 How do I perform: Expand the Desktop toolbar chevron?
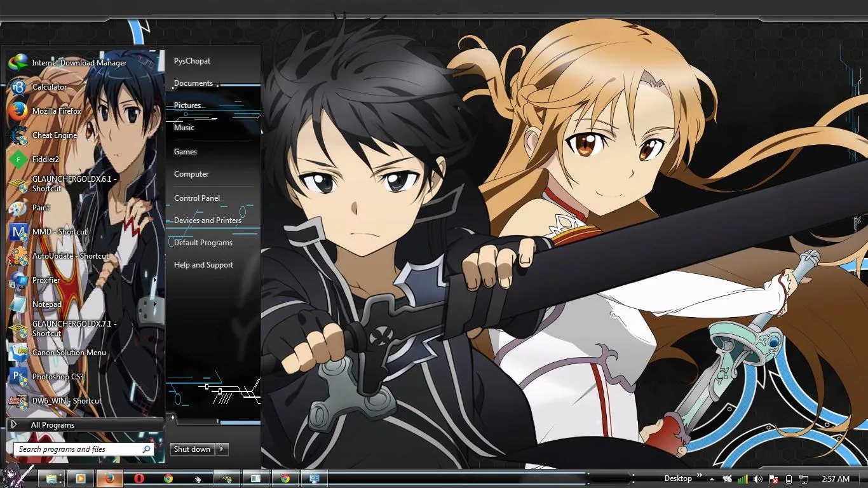tap(700, 475)
